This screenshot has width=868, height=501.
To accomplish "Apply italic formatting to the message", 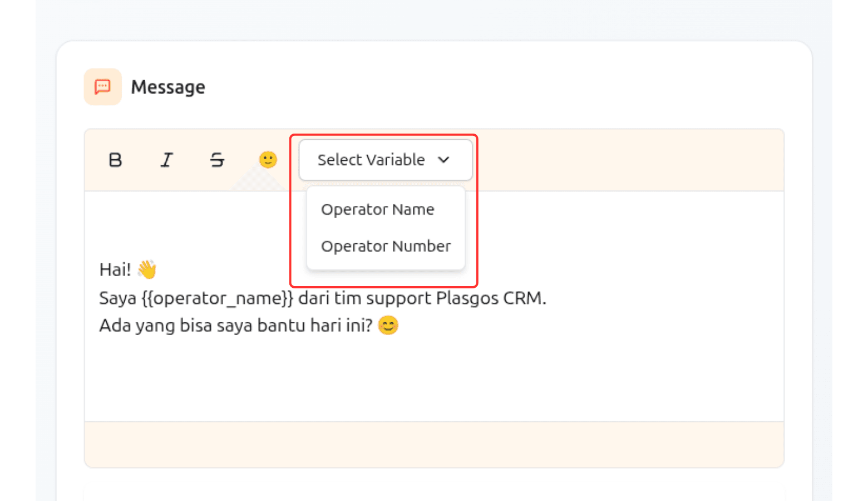I will [x=166, y=160].
